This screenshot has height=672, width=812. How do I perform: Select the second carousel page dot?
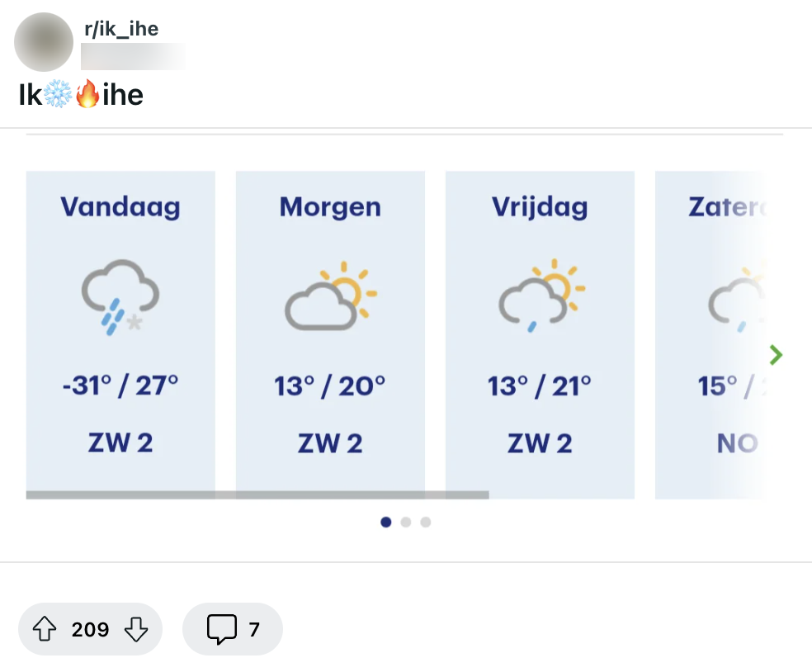tap(406, 522)
